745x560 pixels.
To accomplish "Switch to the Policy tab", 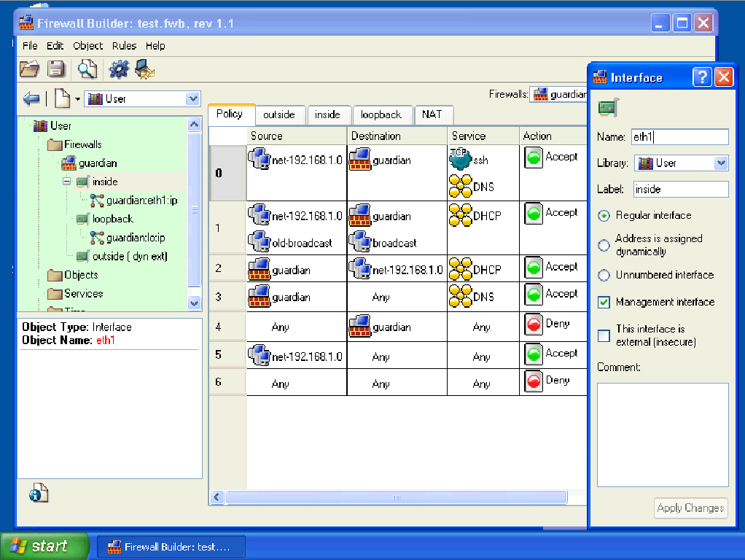I will point(230,114).
